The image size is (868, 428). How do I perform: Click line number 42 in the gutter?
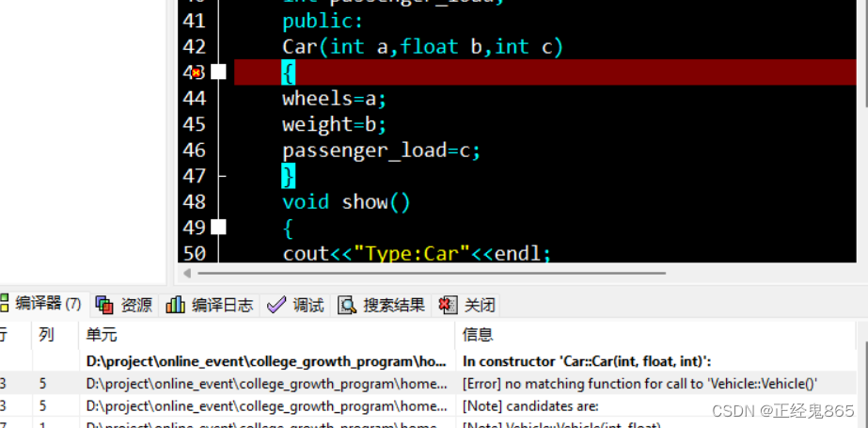coord(194,46)
